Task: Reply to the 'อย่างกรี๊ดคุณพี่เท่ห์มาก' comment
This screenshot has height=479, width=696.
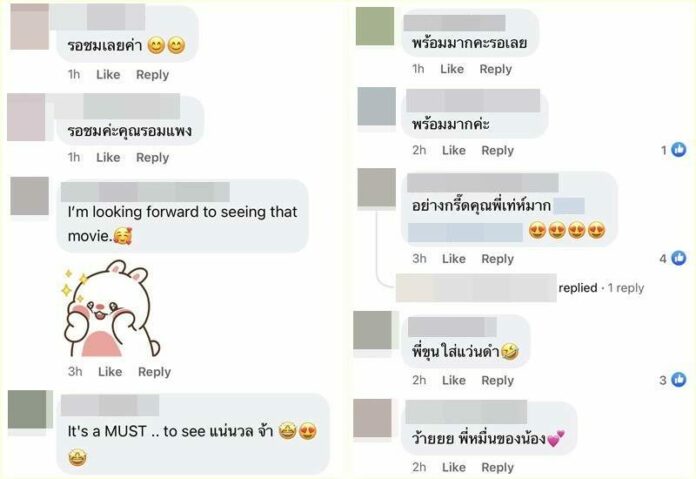Action: (497, 259)
